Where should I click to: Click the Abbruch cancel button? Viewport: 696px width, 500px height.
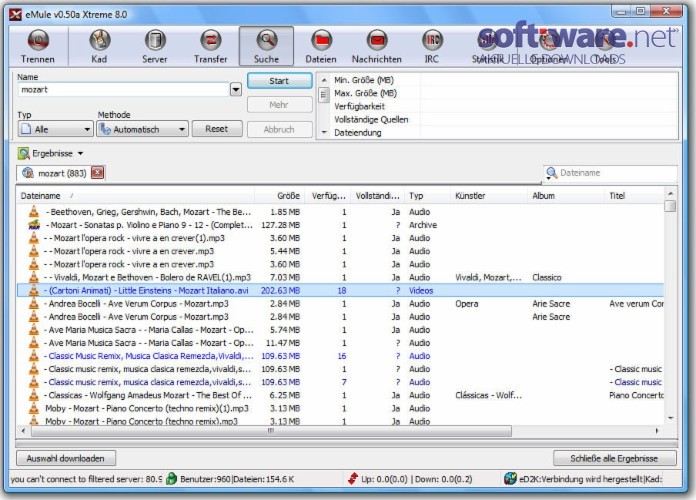[279, 130]
